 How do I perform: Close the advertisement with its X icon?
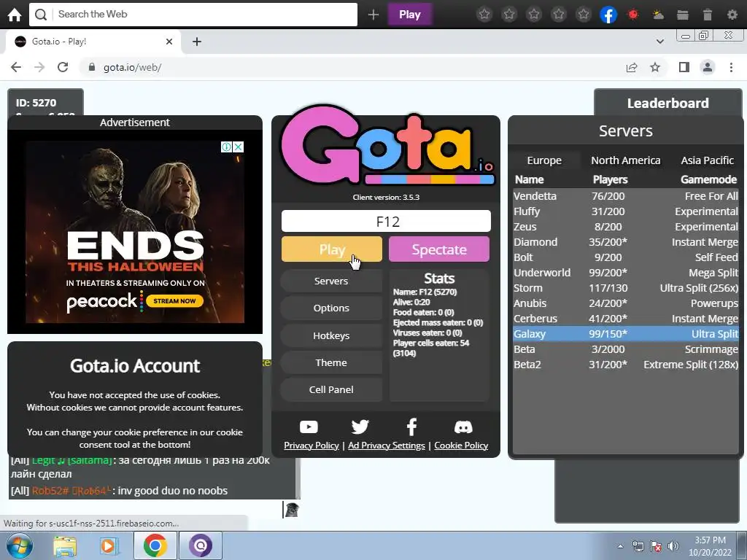239,147
